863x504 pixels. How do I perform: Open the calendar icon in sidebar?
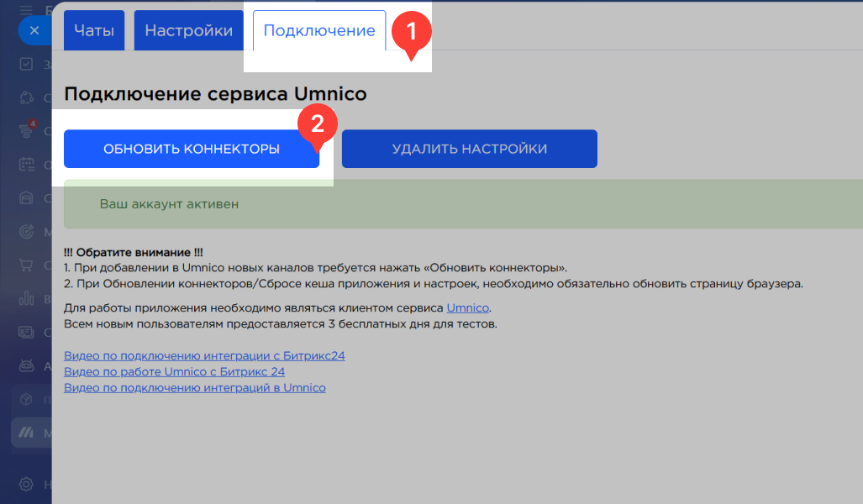tap(27, 165)
